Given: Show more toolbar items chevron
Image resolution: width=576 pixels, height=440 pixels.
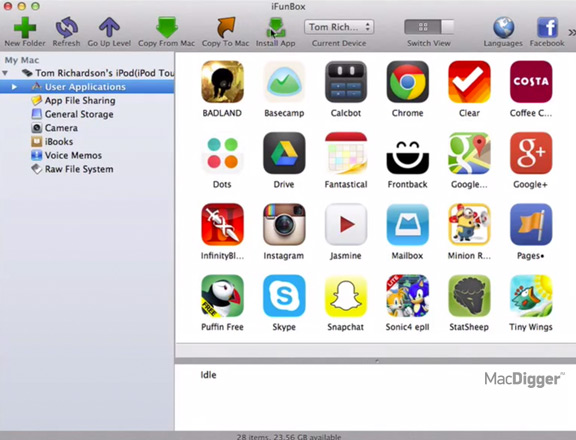Looking at the screenshot, I should click(572, 33).
